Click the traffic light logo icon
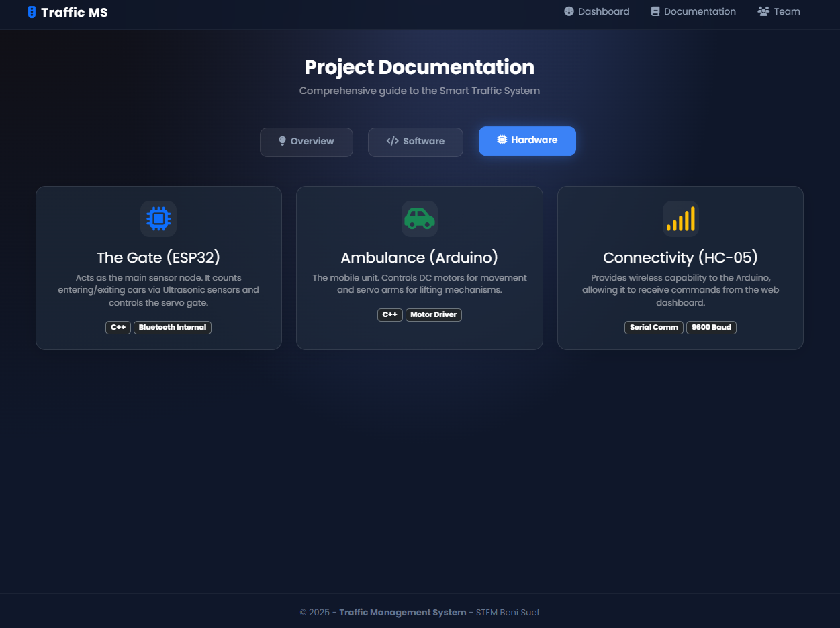 [32, 12]
